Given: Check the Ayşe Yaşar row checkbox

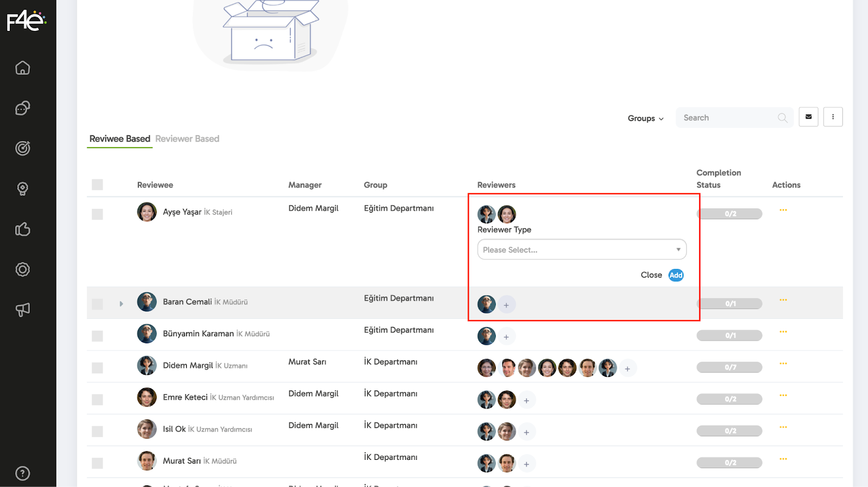Looking at the screenshot, I should (x=98, y=214).
